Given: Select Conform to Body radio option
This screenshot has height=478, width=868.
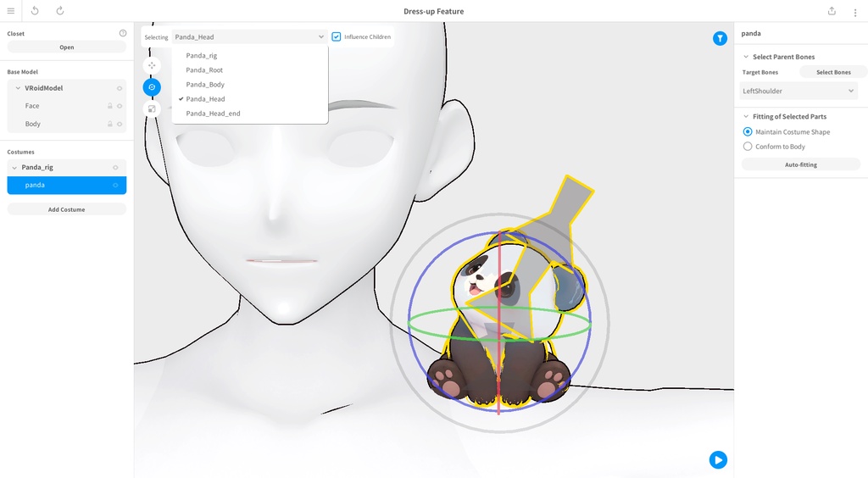Looking at the screenshot, I should click(x=748, y=147).
